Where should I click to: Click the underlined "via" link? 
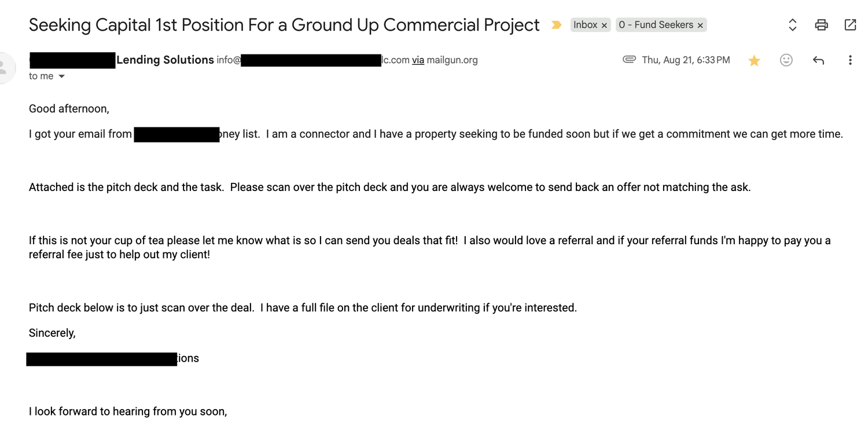(x=418, y=60)
